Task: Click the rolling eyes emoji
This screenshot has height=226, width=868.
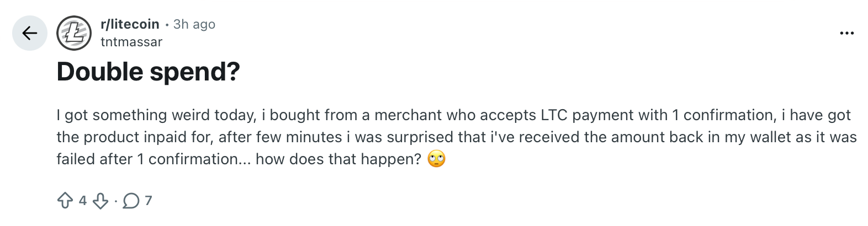Action: 436,159
